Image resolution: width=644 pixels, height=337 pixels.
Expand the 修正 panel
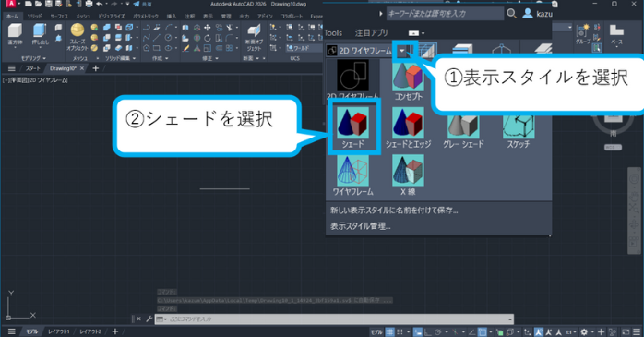[x=209, y=58]
